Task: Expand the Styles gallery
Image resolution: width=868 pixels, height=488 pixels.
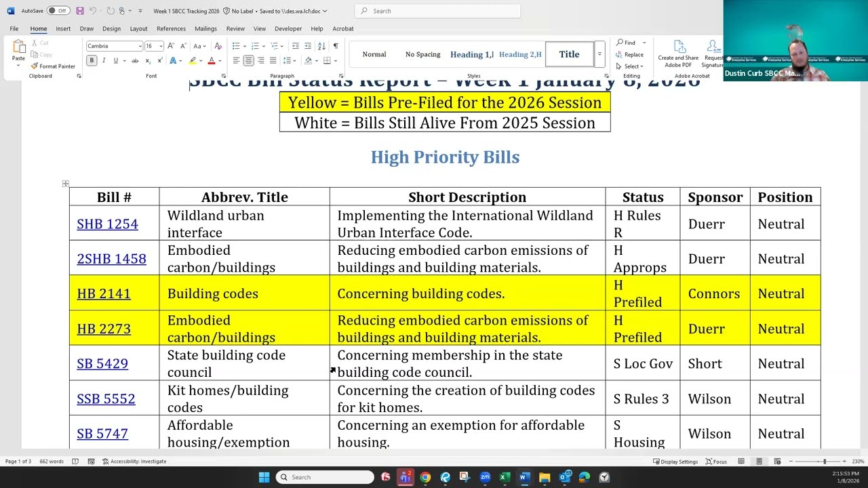Action: click(599, 54)
